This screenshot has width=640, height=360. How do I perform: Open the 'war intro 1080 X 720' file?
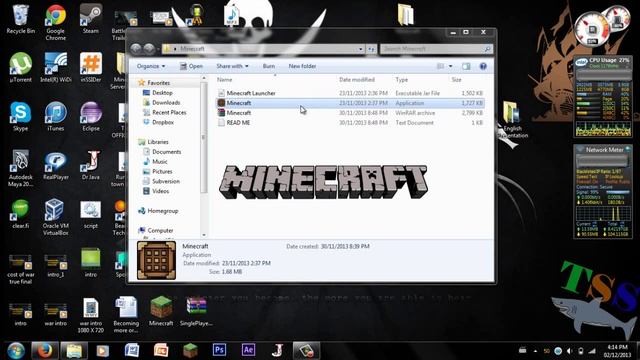[91, 315]
